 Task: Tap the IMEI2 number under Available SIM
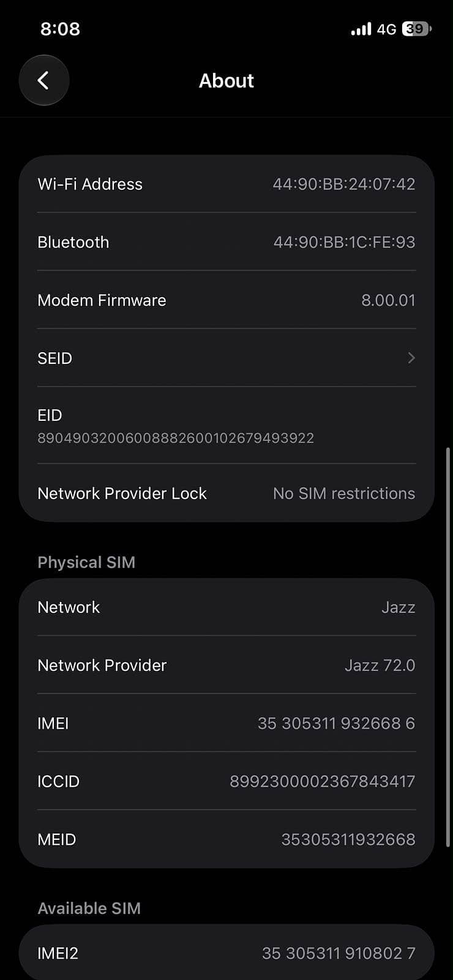click(x=339, y=953)
